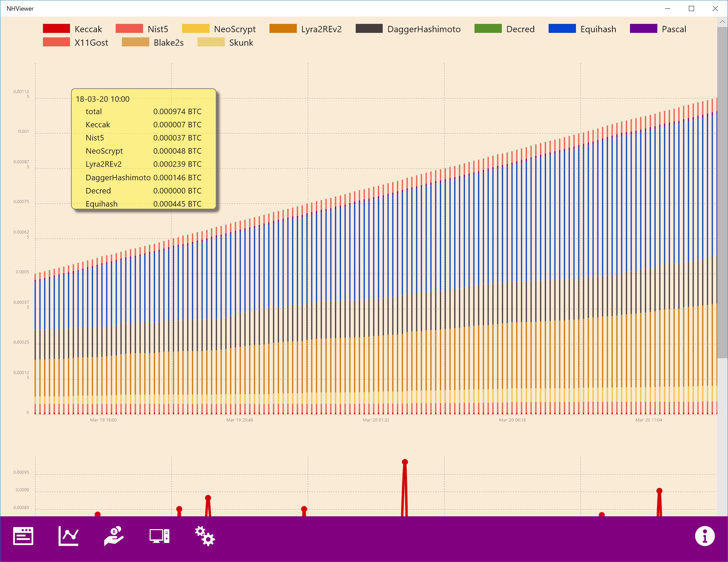728x562 pixels.
Task: Toggle the Lyra2REv2 legend entry
Action: pyautogui.click(x=321, y=29)
